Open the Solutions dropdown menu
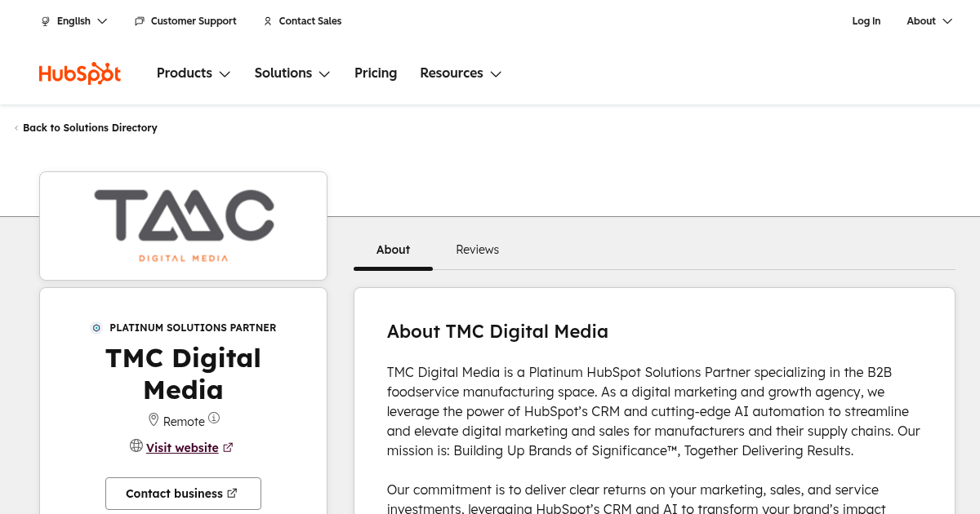The width and height of the screenshot is (980, 514). coord(292,73)
